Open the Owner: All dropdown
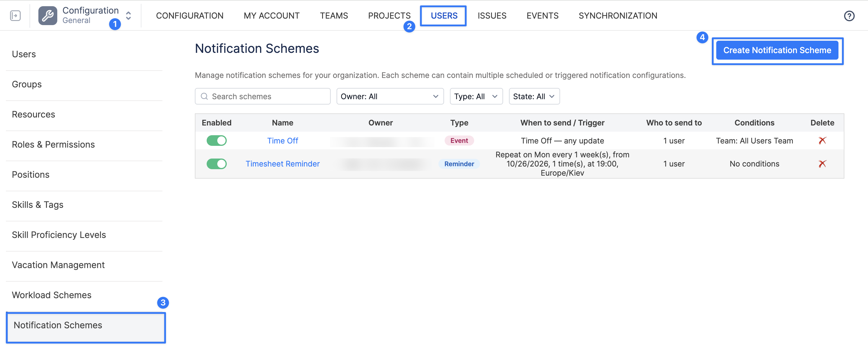Screen dimensions: 868x346 coord(390,96)
